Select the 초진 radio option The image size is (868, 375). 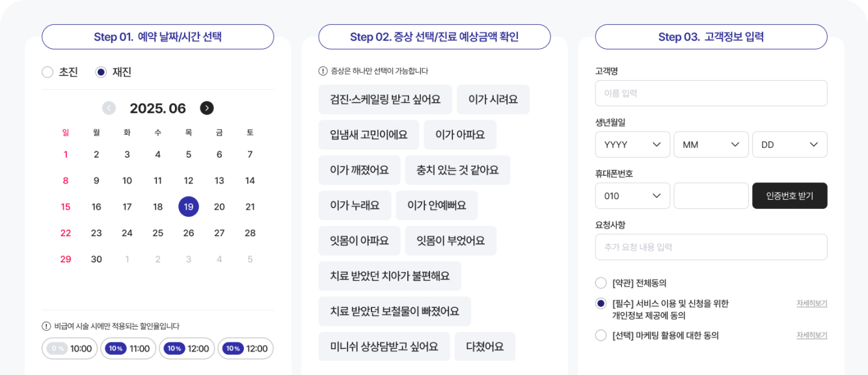point(47,72)
